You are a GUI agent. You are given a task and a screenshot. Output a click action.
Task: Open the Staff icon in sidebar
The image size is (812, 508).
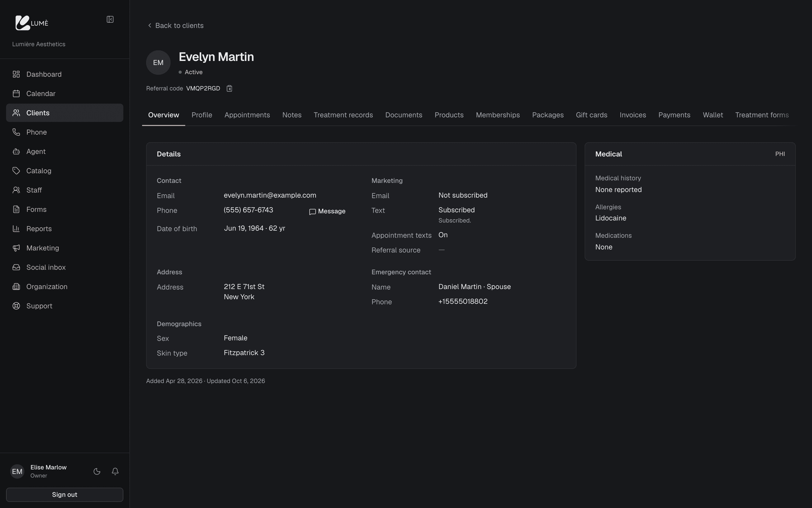pos(16,190)
